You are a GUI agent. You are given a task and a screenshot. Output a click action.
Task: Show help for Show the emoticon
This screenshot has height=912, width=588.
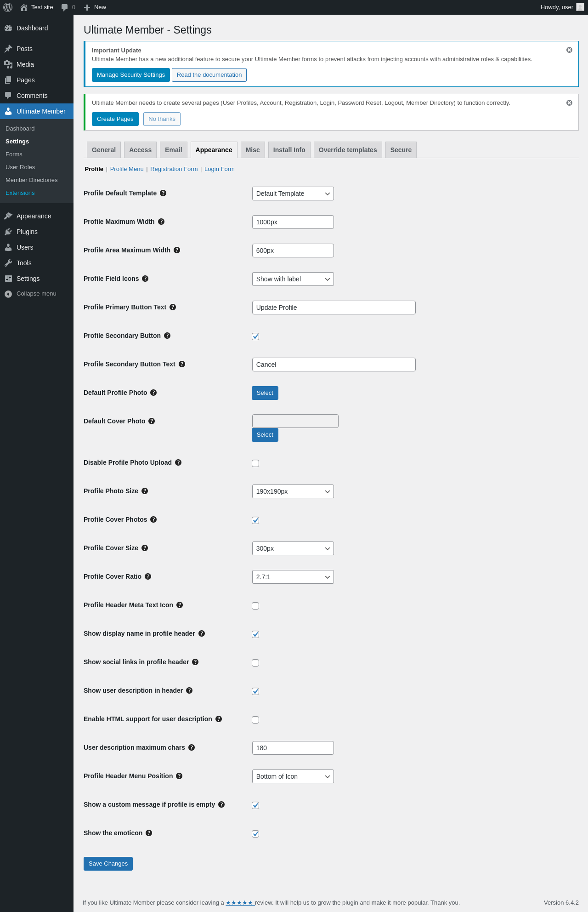click(x=149, y=833)
